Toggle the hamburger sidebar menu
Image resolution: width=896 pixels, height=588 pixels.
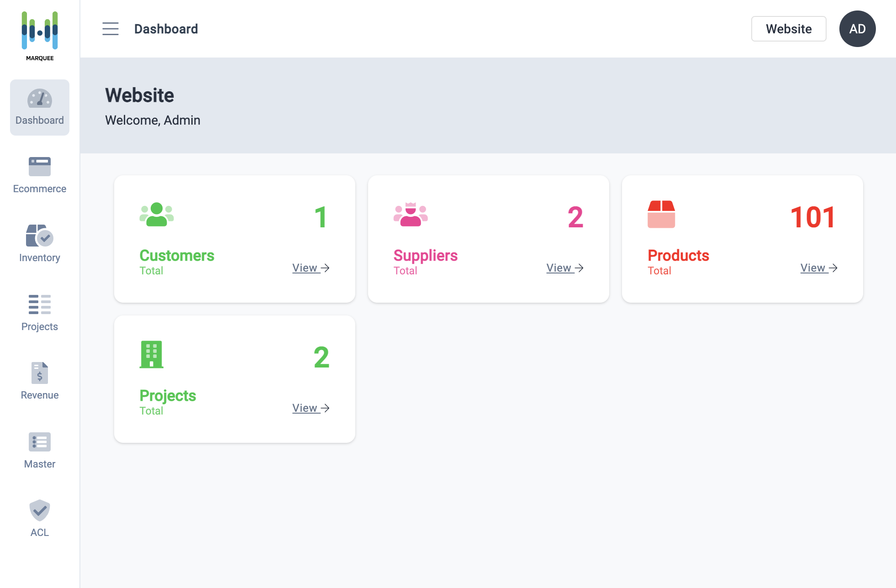[111, 29]
